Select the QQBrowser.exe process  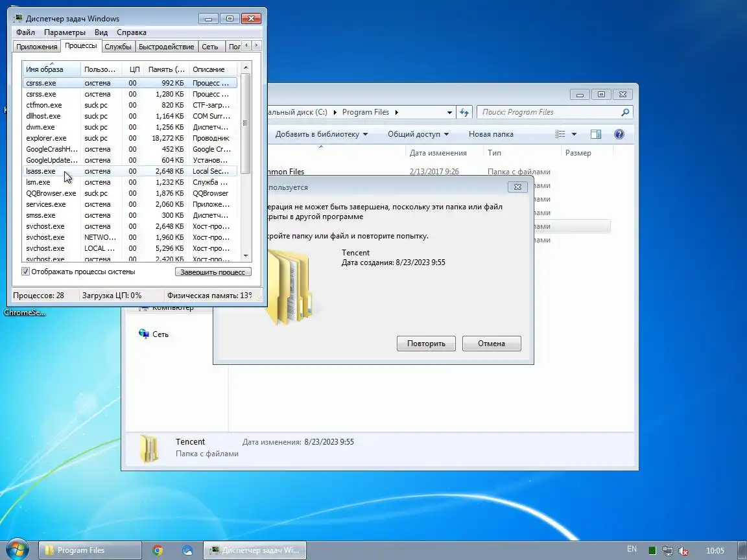pyautogui.click(x=130, y=193)
